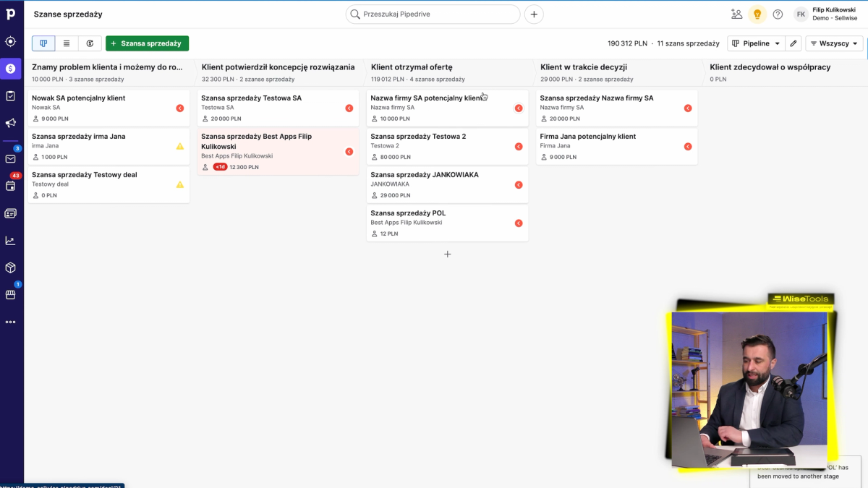Click warning icon on Testowy deal

[180, 184]
